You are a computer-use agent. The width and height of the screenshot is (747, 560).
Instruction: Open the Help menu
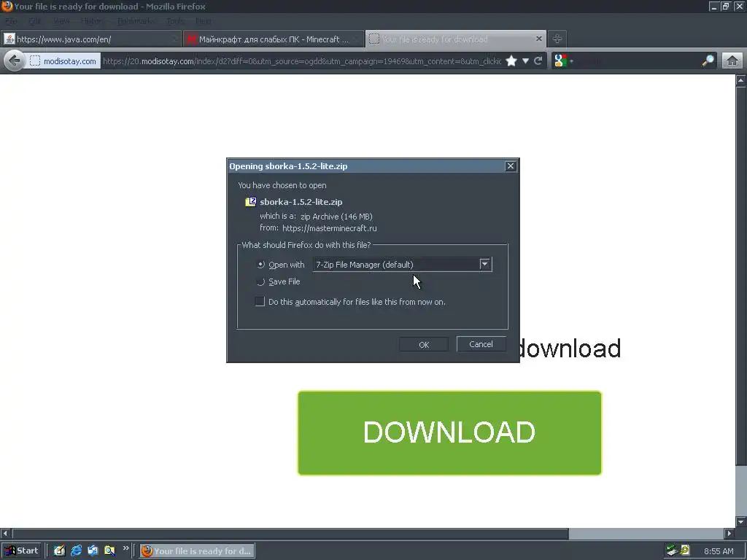click(203, 21)
